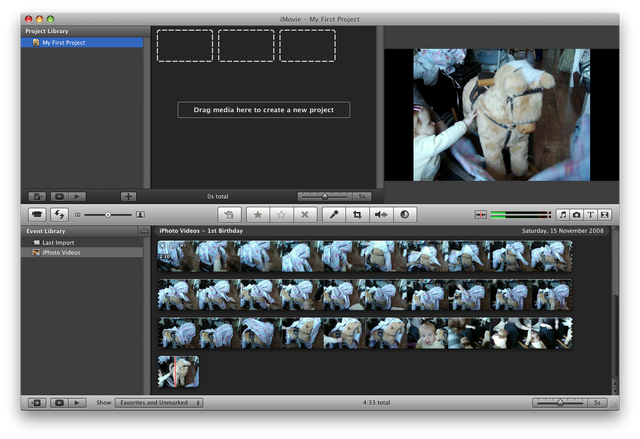Open the Show Favorites and Unmarked dropdown
Viewport: 640px width, 439px height.
click(x=159, y=403)
